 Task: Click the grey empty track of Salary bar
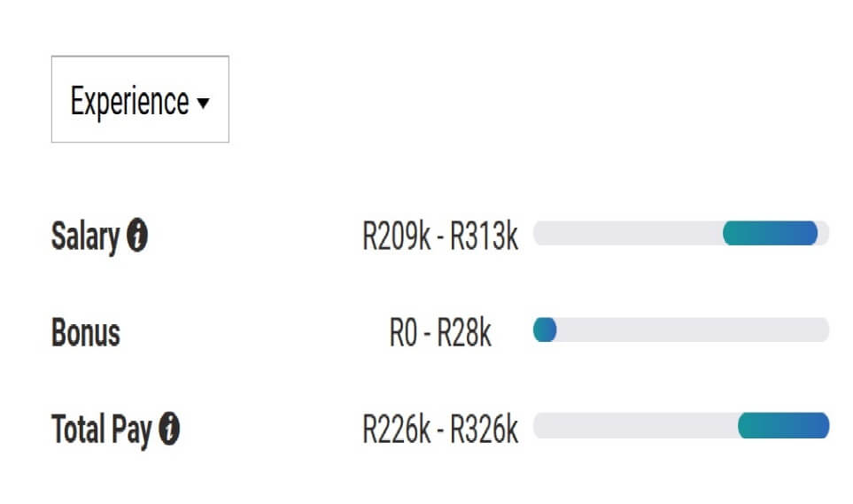tap(628, 233)
